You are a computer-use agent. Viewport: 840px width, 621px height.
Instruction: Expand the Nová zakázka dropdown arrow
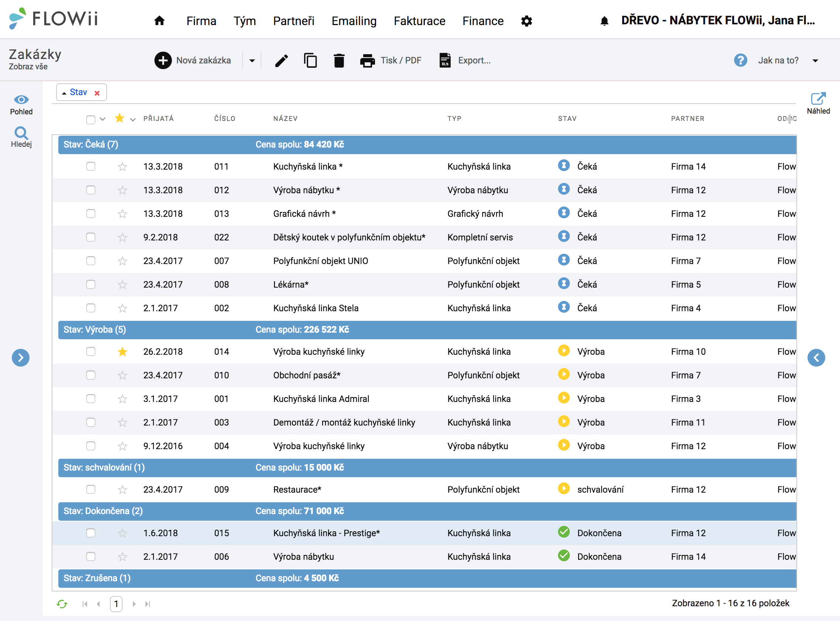coord(252,60)
